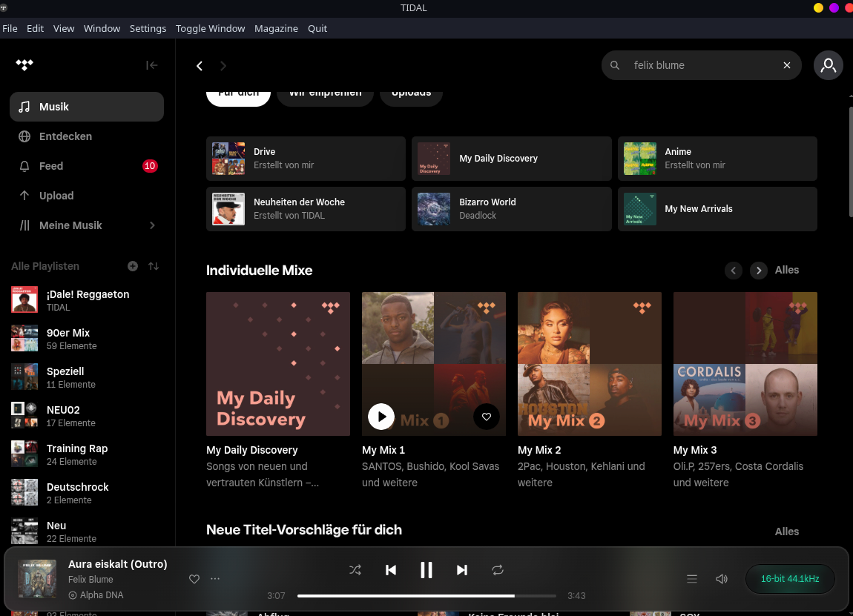Go back with the left arrow
Screen dimensions: 853x616
(200, 66)
